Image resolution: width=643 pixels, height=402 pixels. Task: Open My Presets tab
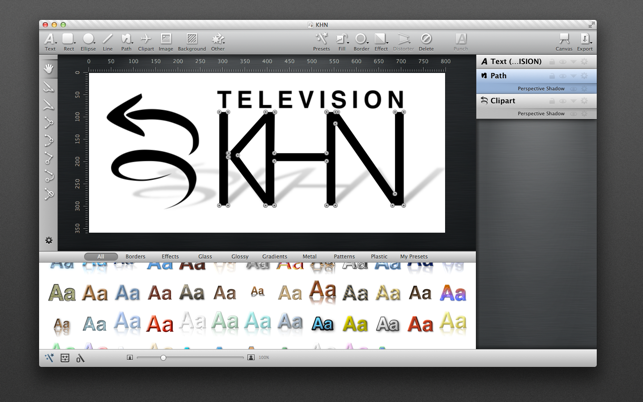click(x=414, y=256)
